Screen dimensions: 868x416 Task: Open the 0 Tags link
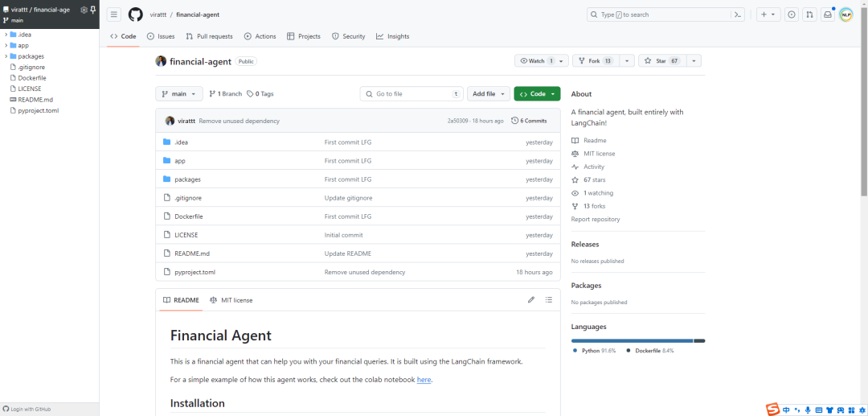click(x=260, y=93)
